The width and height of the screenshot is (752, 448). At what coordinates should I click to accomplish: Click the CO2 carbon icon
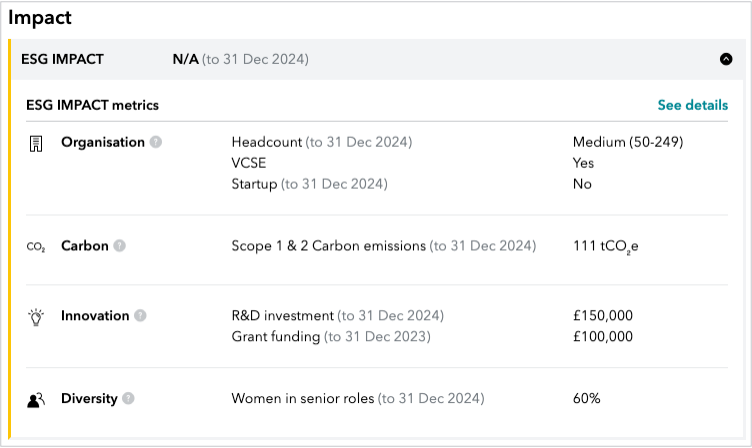(36, 247)
